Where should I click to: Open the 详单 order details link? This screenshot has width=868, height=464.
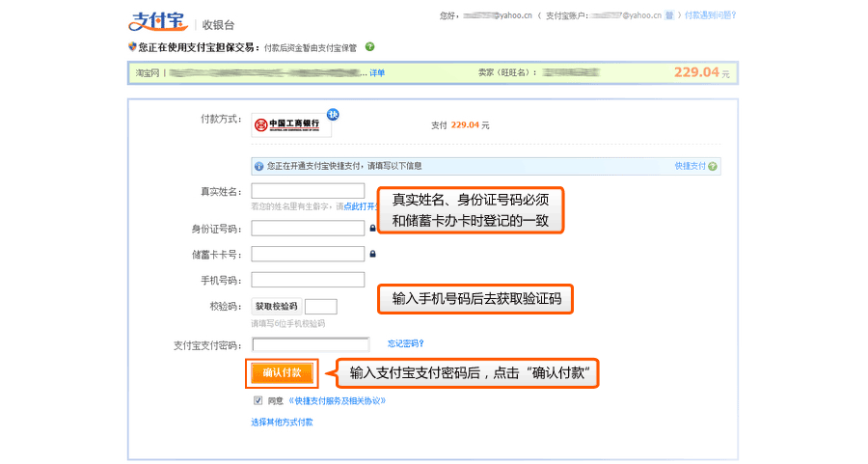click(x=377, y=73)
